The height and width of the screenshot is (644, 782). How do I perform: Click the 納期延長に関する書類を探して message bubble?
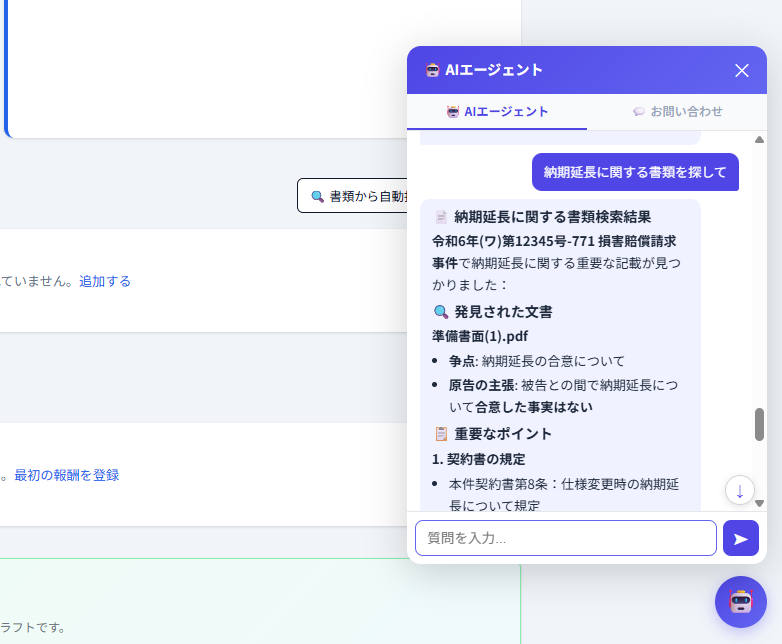point(635,172)
